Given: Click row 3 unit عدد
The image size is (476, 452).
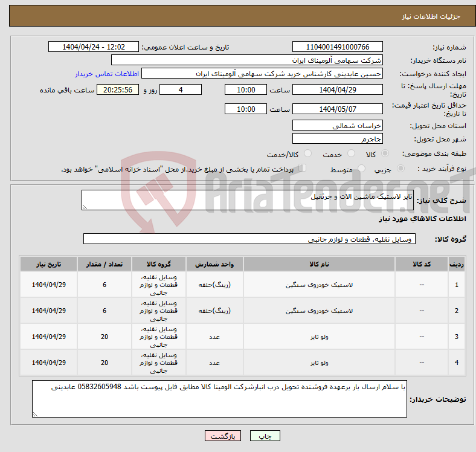Looking at the screenshot, I should [214, 337].
